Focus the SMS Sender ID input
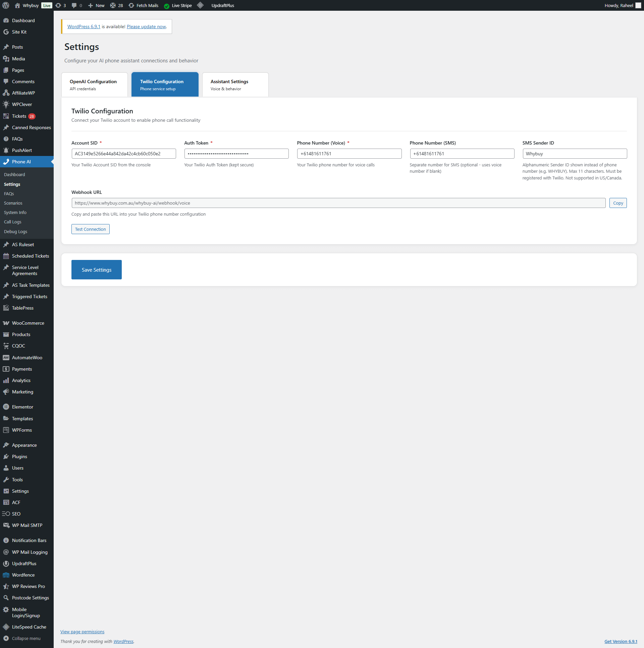Image resolution: width=644 pixels, height=648 pixels. click(x=574, y=154)
